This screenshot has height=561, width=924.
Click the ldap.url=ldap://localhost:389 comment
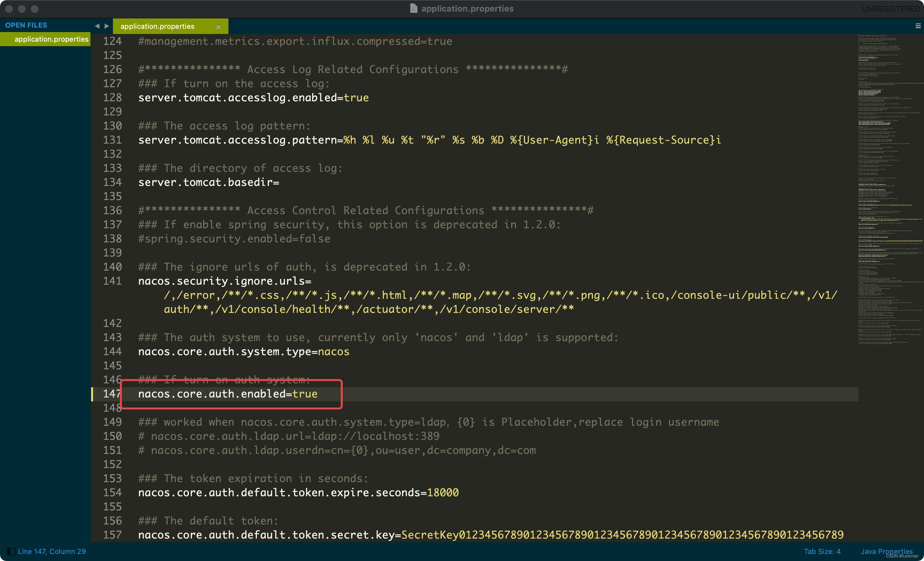pyautogui.click(x=289, y=436)
